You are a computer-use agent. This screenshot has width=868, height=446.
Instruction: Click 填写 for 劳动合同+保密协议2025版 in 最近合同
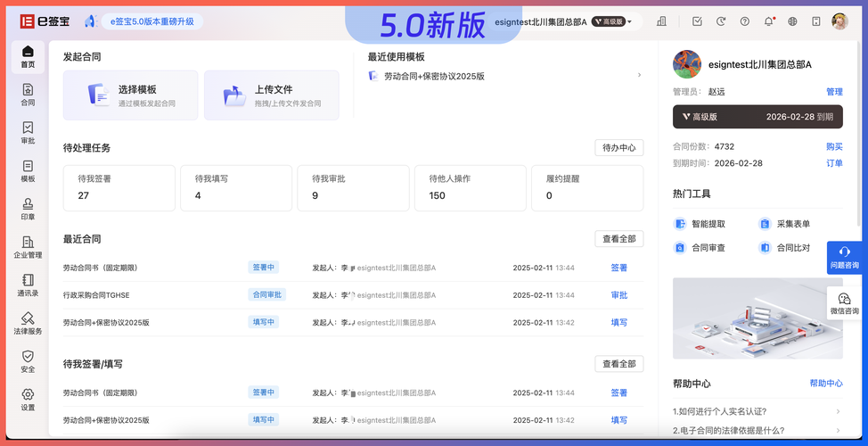[618, 322]
